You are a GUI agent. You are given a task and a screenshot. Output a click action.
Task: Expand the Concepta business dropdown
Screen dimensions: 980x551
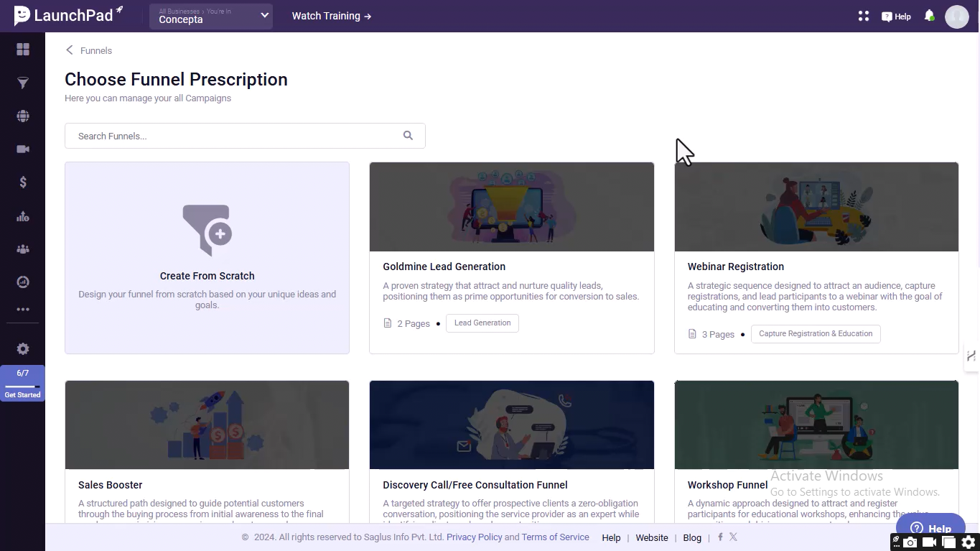coord(211,16)
